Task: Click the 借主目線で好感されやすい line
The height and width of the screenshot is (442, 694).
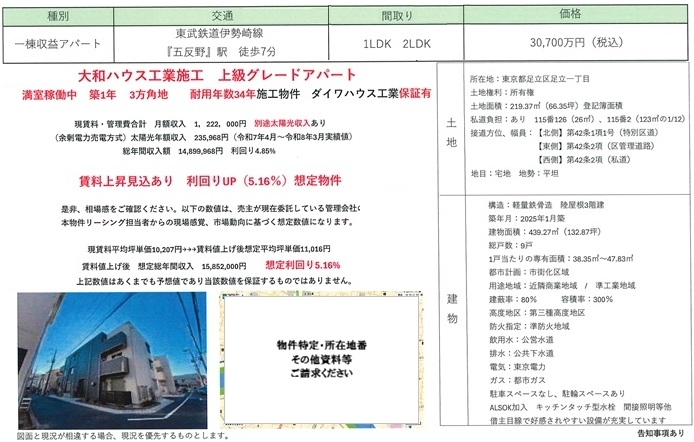Action: tap(577, 420)
